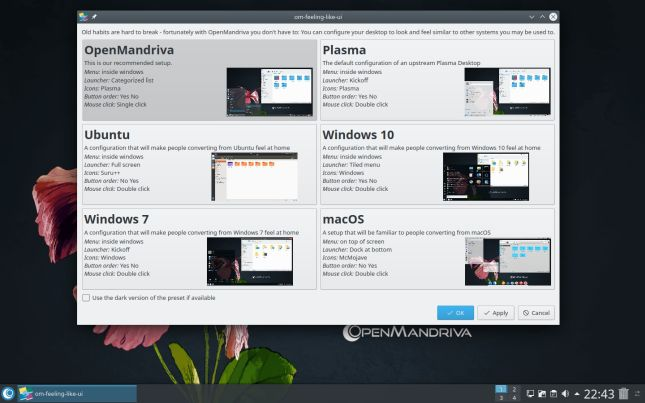Image resolution: width=645 pixels, height=403 pixels.
Task: Click the 'Icons: Suru++' text
Action: tap(102, 173)
